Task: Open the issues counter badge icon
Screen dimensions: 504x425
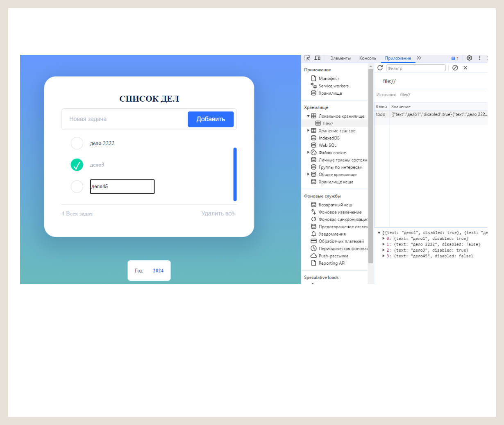Action: [455, 59]
